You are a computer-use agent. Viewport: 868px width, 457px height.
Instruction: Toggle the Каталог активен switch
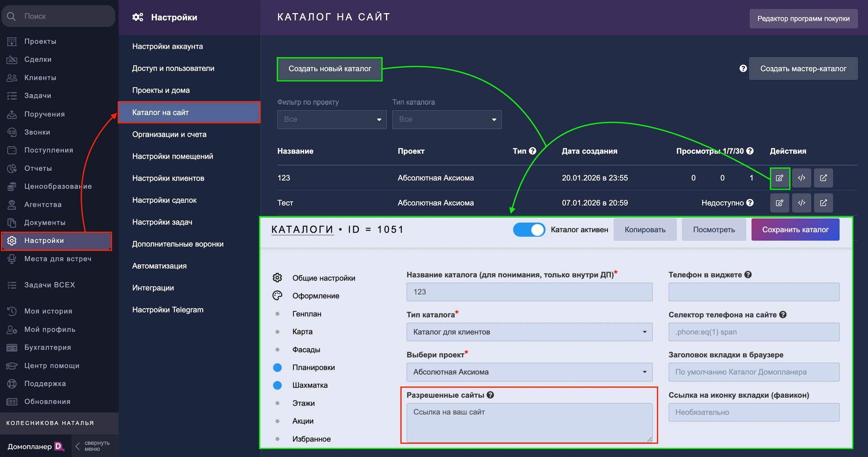pyautogui.click(x=529, y=230)
